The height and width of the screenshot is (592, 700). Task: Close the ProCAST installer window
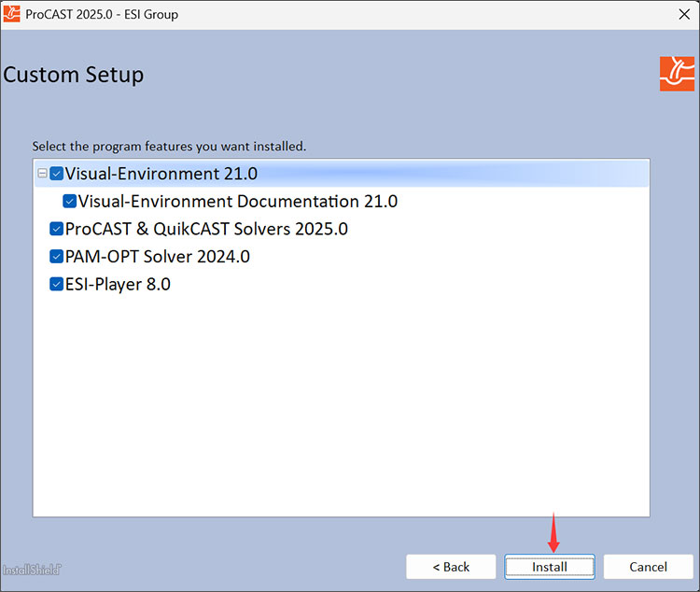click(684, 14)
